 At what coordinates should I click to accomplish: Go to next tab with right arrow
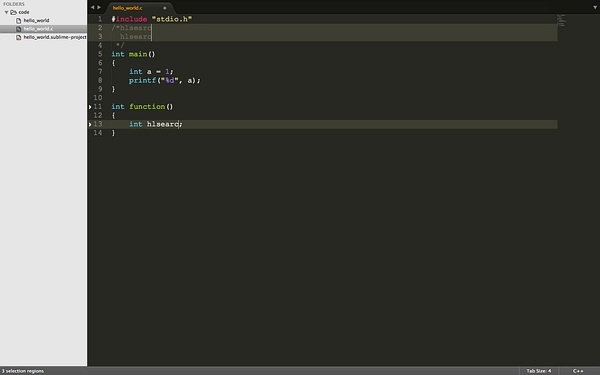pos(99,7)
